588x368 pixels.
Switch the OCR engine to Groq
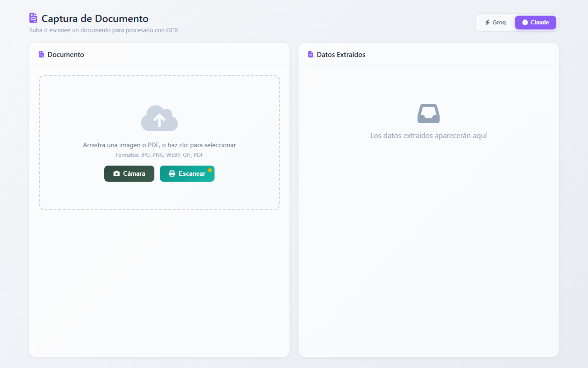(495, 23)
